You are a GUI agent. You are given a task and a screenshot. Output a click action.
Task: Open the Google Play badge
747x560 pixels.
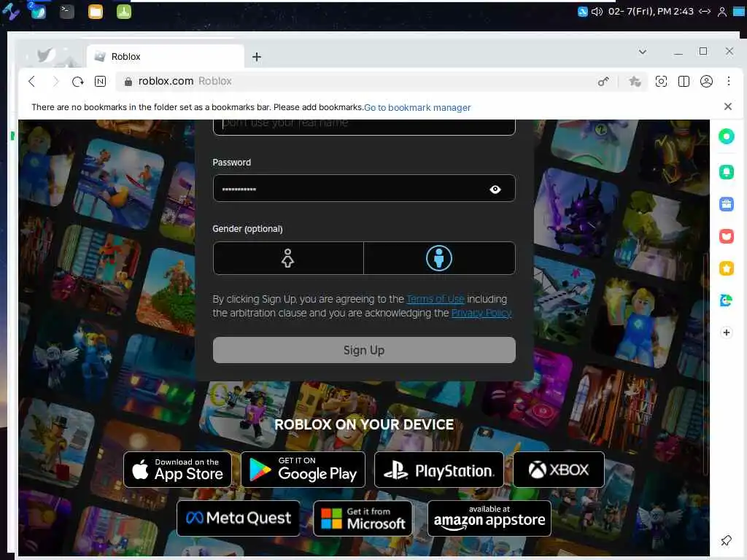303,470
